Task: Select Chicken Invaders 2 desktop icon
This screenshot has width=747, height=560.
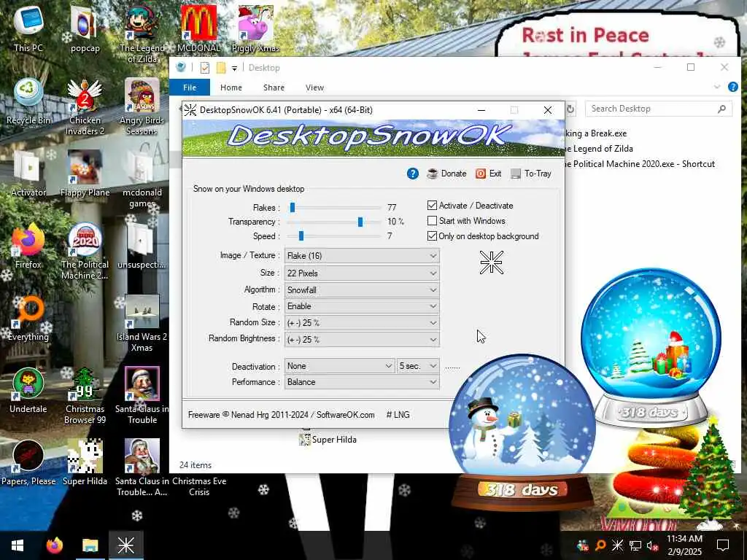Action: 85,106
